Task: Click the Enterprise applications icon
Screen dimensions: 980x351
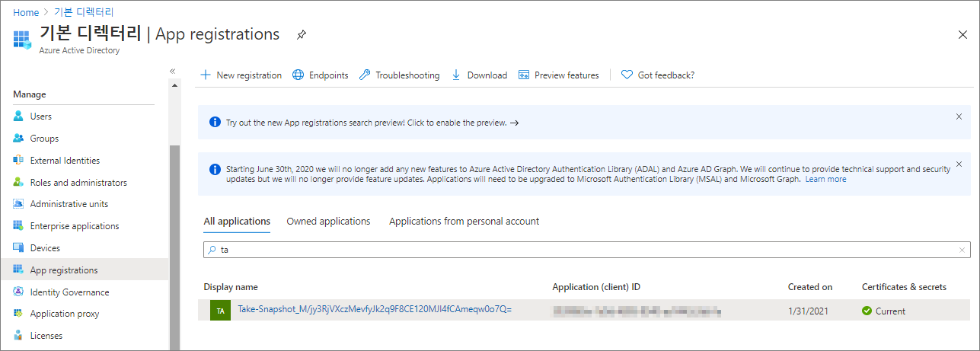Action: pyautogui.click(x=19, y=226)
